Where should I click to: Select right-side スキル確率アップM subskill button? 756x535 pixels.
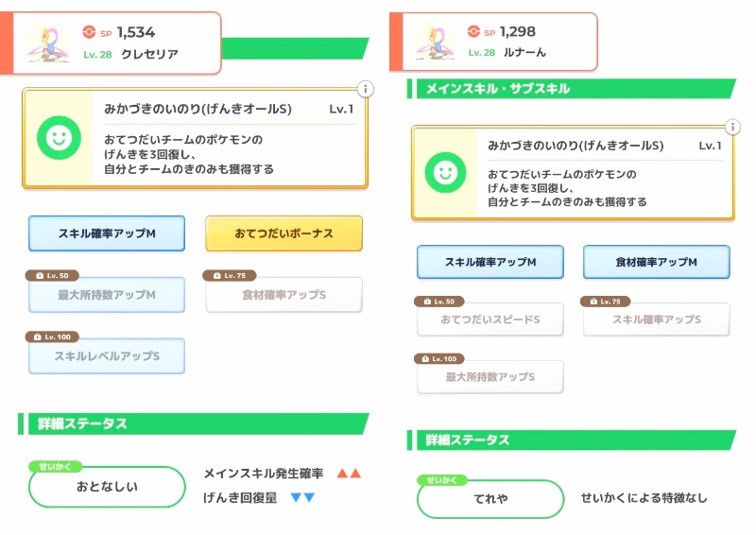490,262
